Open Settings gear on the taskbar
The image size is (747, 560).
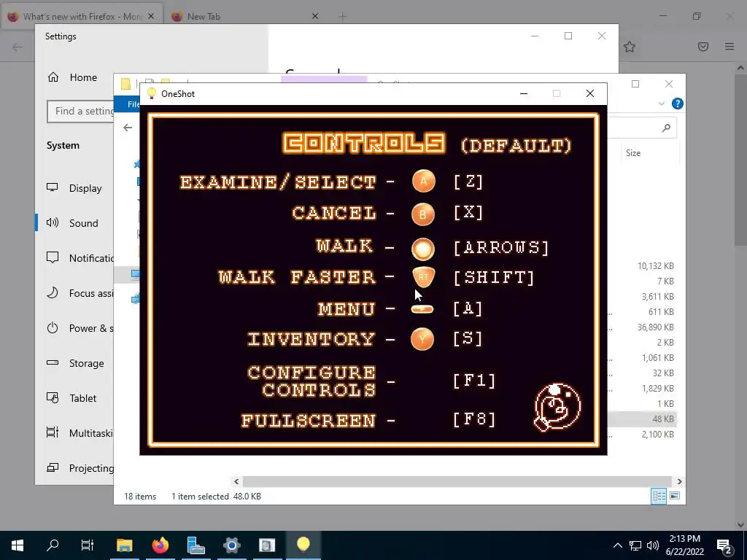tap(231, 545)
